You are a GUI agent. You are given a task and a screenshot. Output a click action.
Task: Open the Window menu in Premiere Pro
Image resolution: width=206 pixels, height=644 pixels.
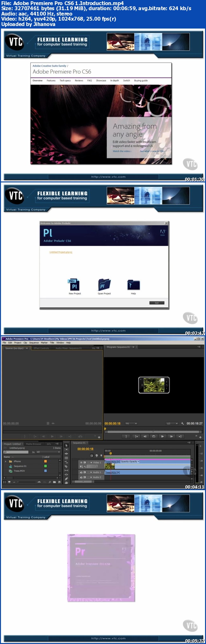tap(60, 343)
